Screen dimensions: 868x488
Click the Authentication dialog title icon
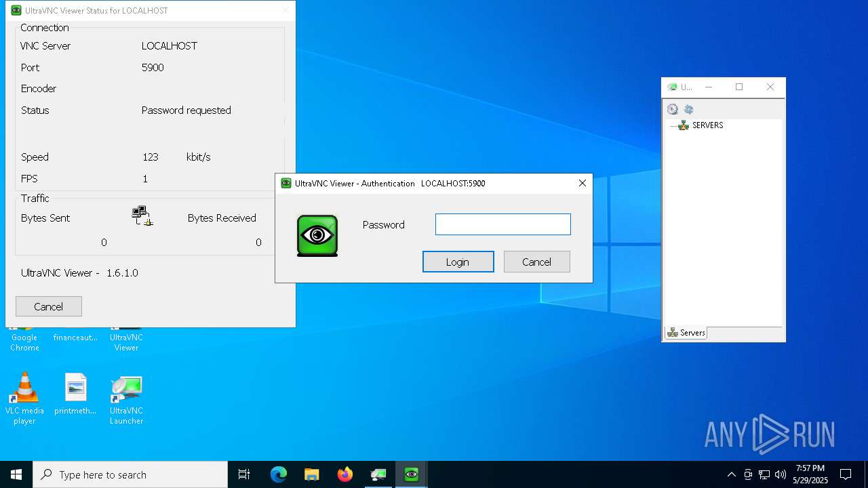click(286, 183)
